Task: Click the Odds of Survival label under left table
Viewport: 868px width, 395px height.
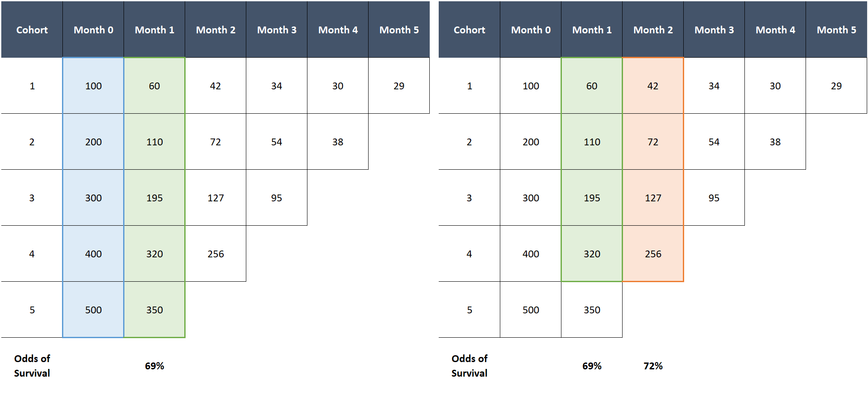Action: point(32,366)
